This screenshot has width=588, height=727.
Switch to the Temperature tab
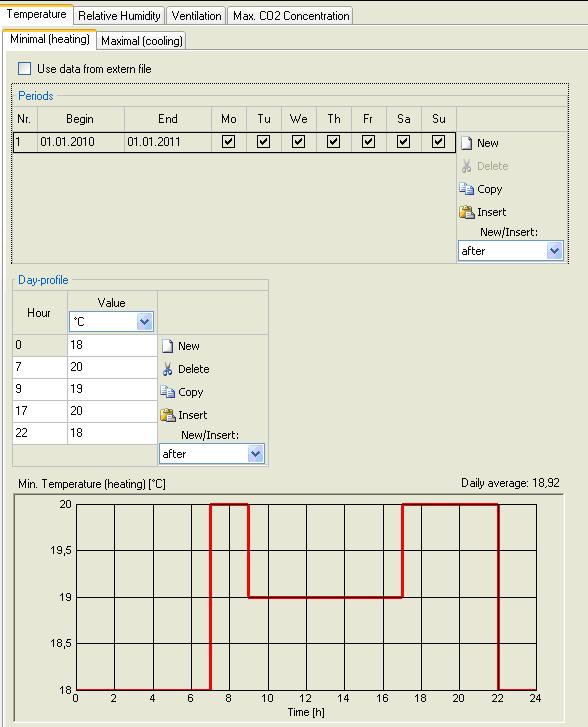point(37,14)
